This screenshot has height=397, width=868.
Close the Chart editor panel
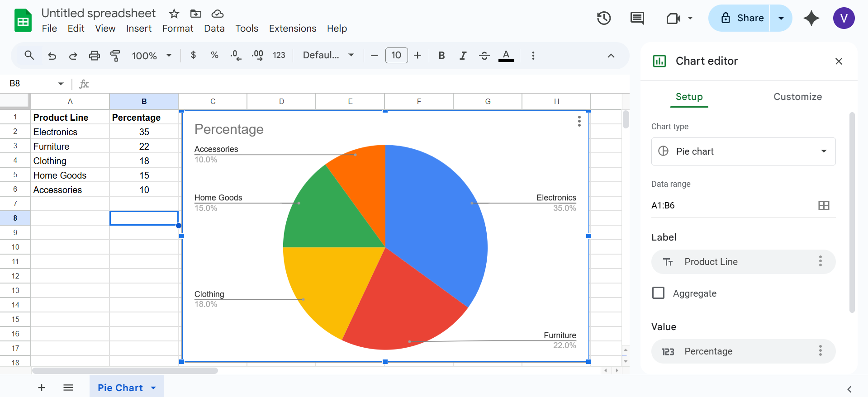coord(839,61)
